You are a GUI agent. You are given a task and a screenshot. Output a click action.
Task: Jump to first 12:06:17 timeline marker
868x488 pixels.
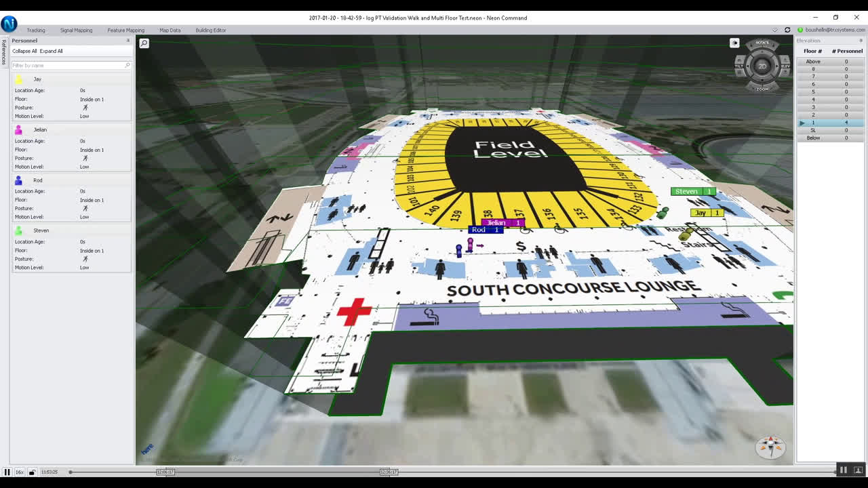165,472
